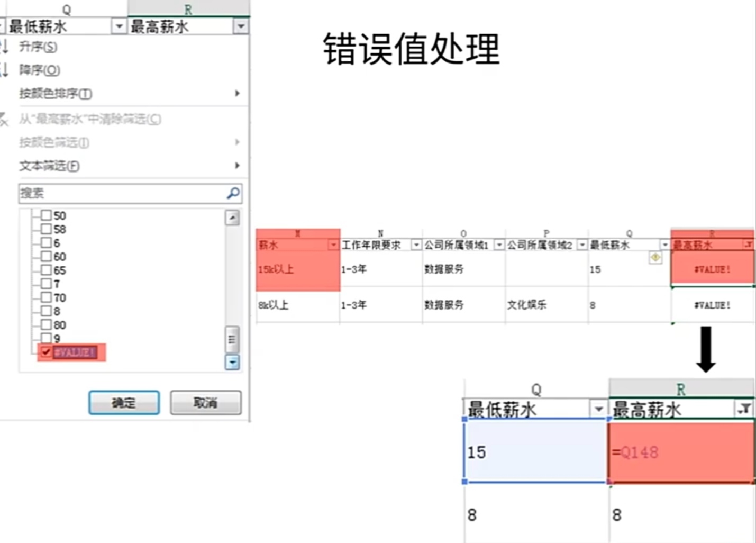Select the 文化娱乐 cell
The height and width of the screenshot is (543, 756).
coord(546,305)
